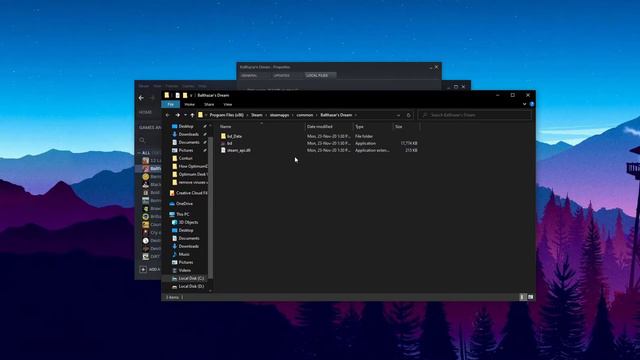Click the quick access Properties icon in title bar

pyautogui.click(x=177, y=95)
